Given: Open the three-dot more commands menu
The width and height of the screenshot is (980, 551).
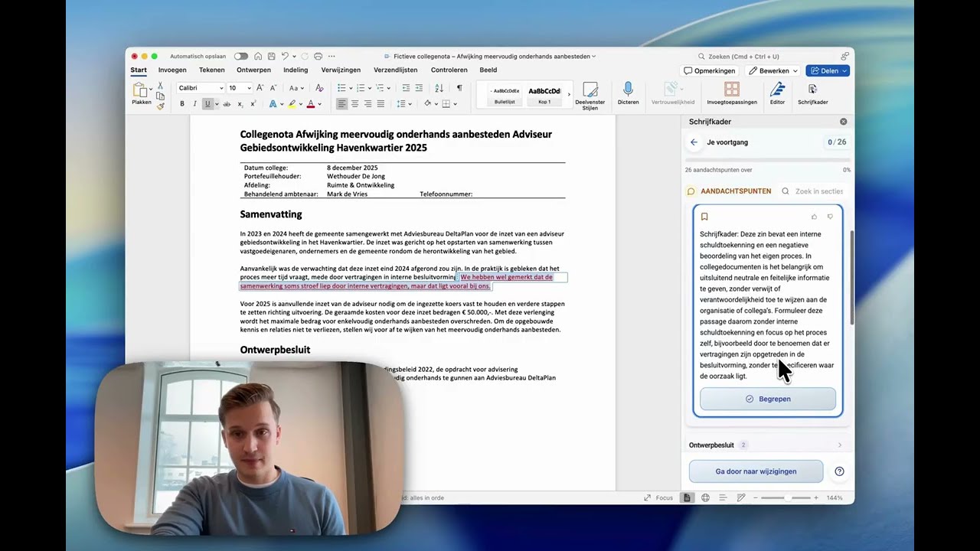Looking at the screenshot, I should [x=332, y=57].
